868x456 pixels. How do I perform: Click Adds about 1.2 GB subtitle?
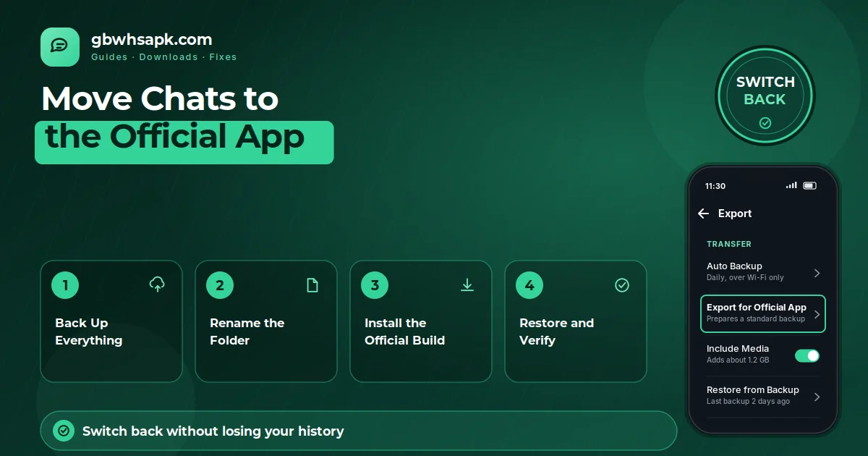[x=738, y=360]
